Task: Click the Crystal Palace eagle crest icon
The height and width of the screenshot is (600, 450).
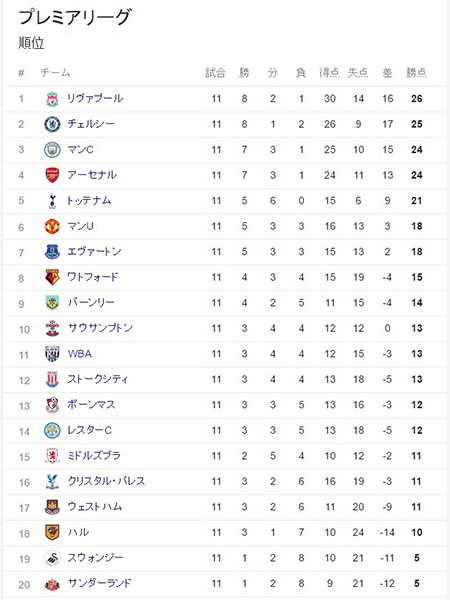Action: pos(52,481)
